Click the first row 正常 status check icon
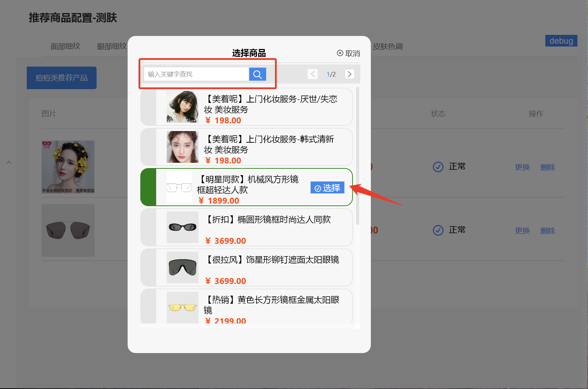 438,167
